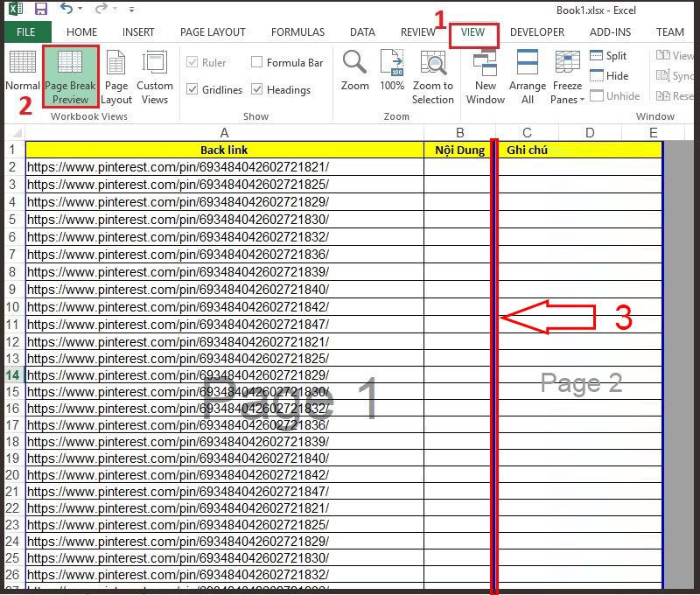This screenshot has height=595, width=700.
Task: Open the FILE tab
Action: [26, 32]
